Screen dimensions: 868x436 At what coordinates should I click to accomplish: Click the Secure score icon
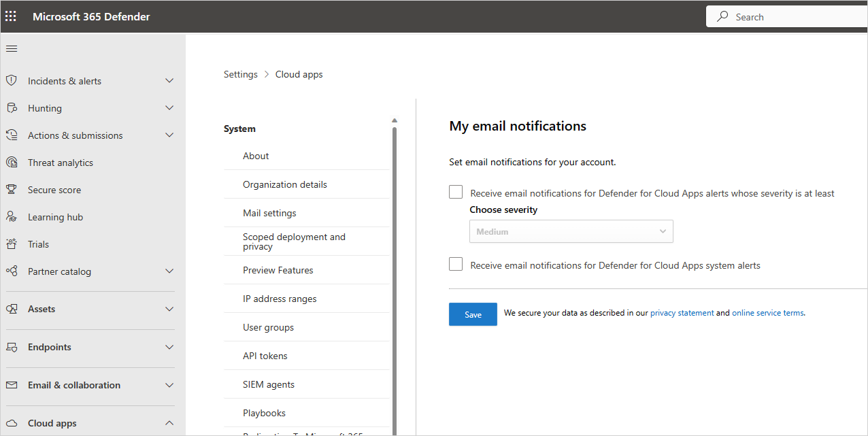click(11, 189)
